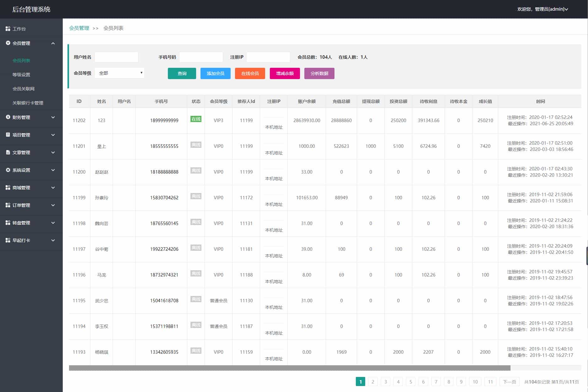Click the 查询 search button

(x=182, y=73)
